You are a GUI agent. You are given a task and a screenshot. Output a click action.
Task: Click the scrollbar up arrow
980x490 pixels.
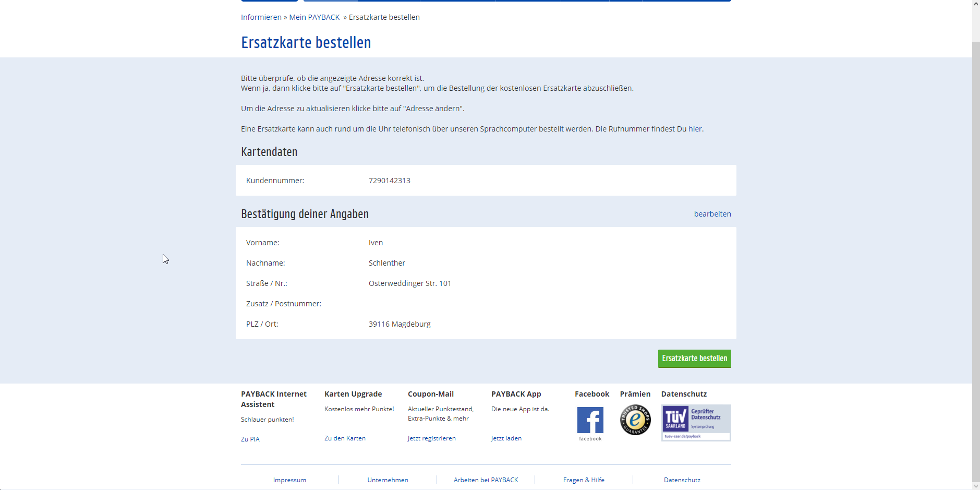point(976,4)
